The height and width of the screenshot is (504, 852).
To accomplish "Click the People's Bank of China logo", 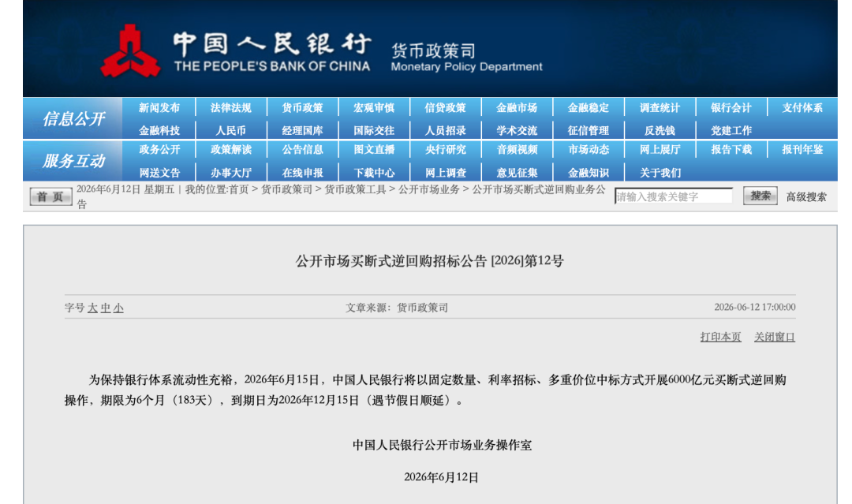I will click(x=130, y=51).
